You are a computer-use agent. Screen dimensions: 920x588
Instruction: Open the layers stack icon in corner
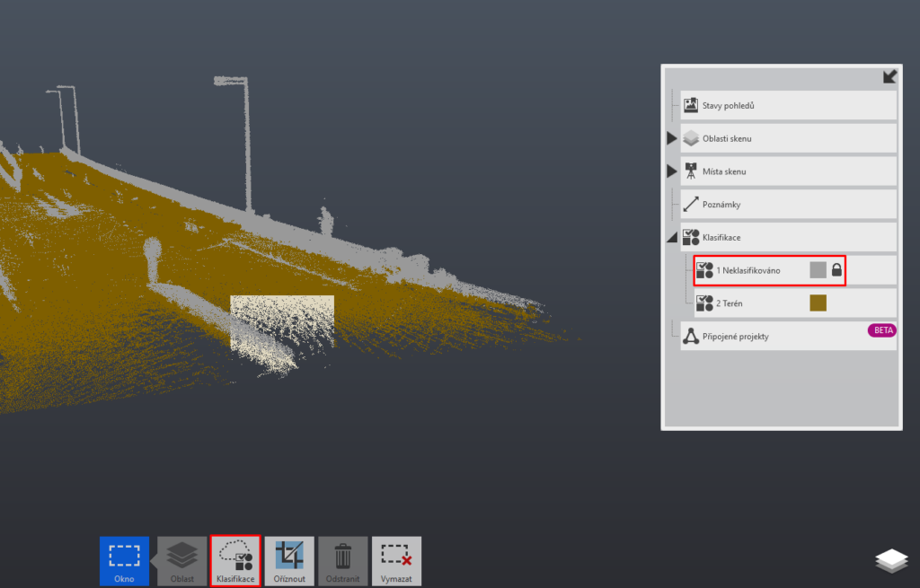point(891,560)
